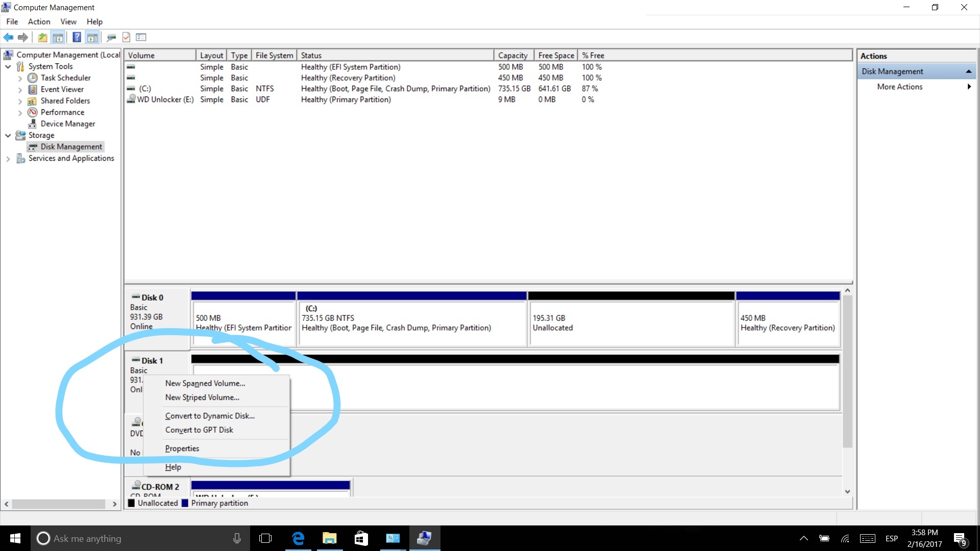Collapse the Disk Management actions section arrow

(968, 71)
